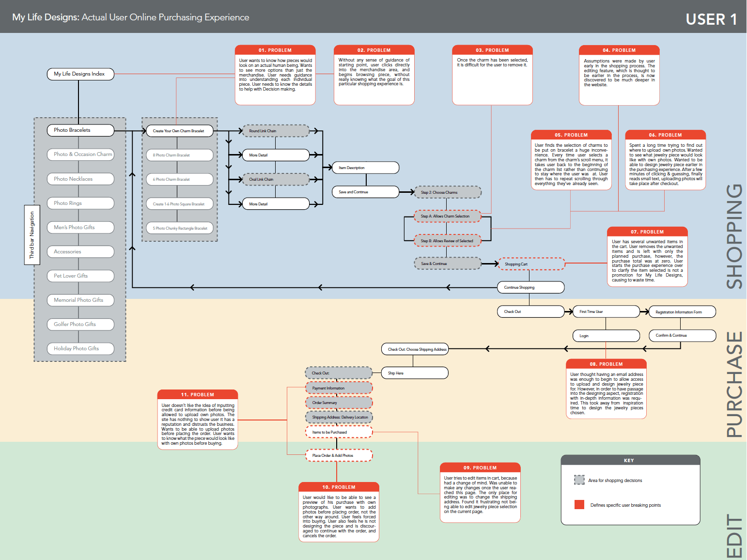Click the Third bar Navigation vertical label
This screenshot has width=747, height=560.
(x=32, y=235)
